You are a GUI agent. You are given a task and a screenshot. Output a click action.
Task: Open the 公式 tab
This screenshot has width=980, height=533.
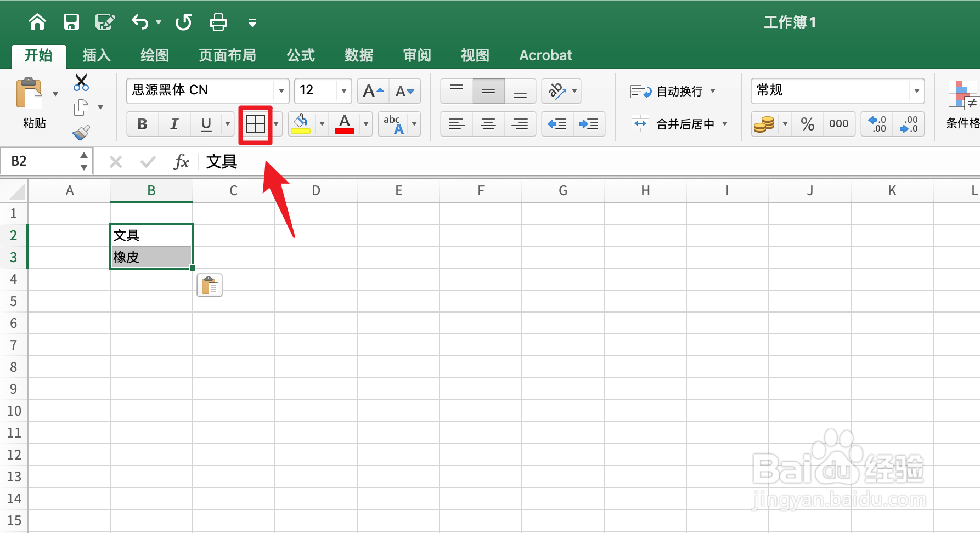[301, 55]
